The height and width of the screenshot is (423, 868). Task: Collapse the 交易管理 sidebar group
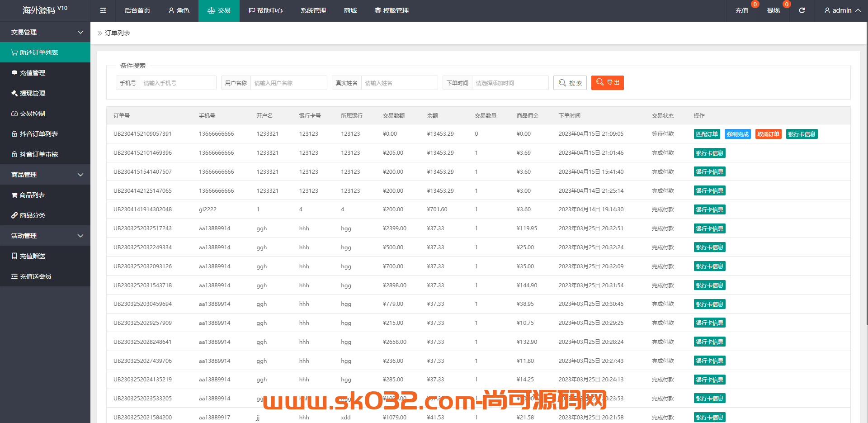pos(45,32)
